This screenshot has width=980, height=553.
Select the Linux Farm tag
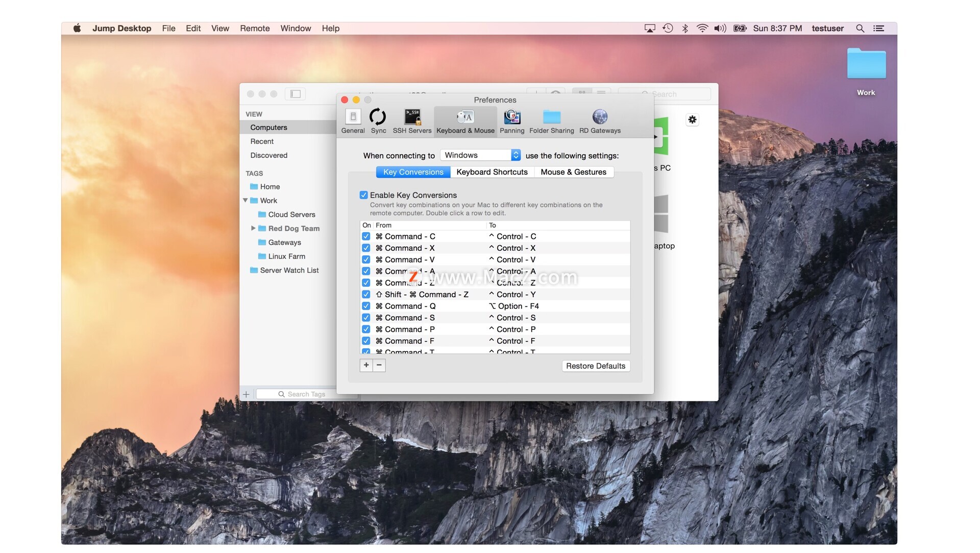pyautogui.click(x=288, y=256)
